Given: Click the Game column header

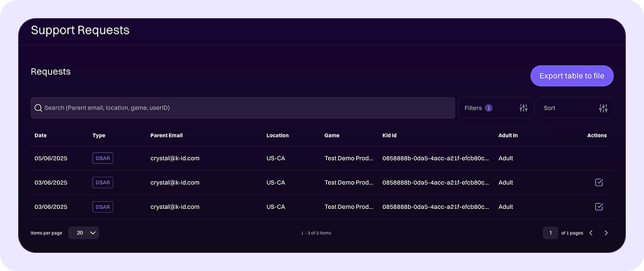Looking at the screenshot, I should point(332,136).
